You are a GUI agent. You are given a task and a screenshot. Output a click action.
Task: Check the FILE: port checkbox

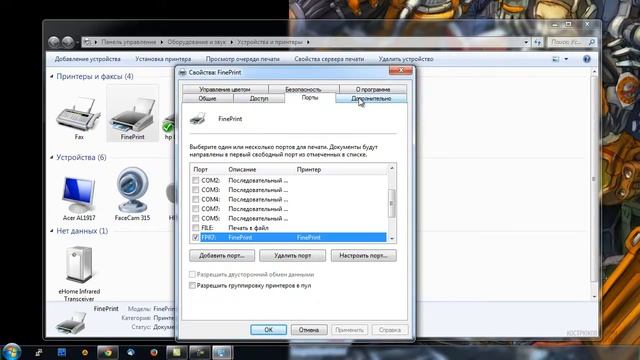196,228
